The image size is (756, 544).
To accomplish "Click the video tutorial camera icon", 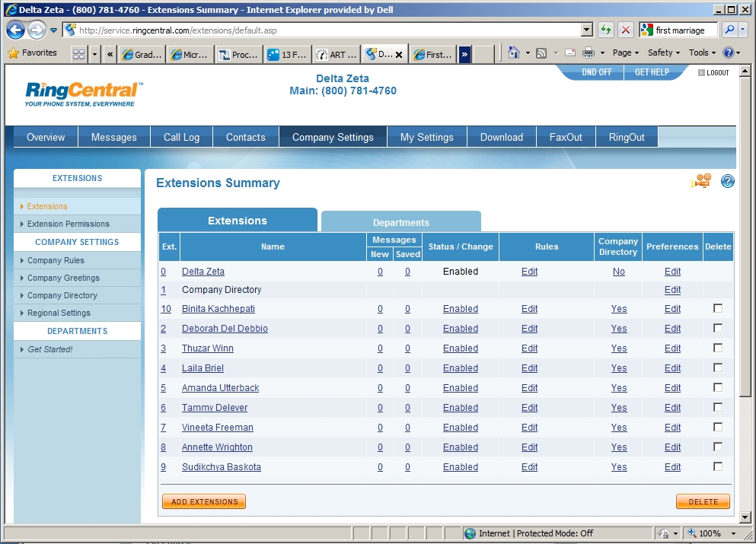I will pos(701,180).
